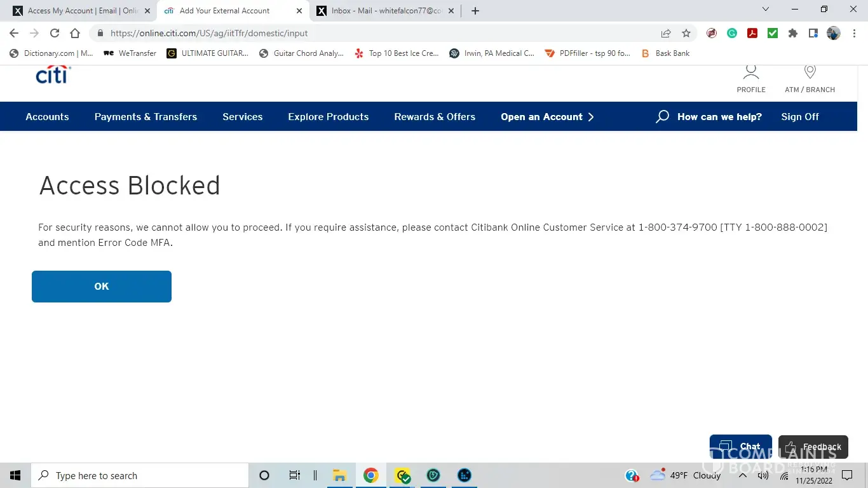Open the Rewards & Offers menu
This screenshot has height=488, width=868.
435,117
